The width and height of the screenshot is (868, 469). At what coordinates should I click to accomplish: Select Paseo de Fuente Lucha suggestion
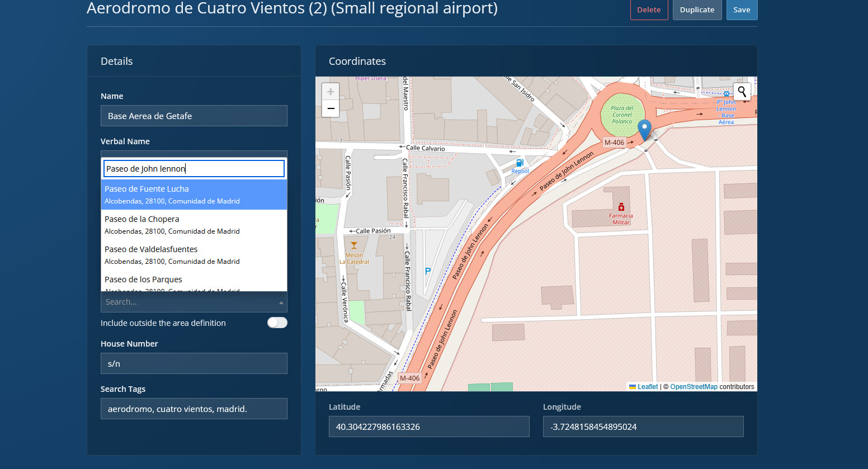(194, 195)
